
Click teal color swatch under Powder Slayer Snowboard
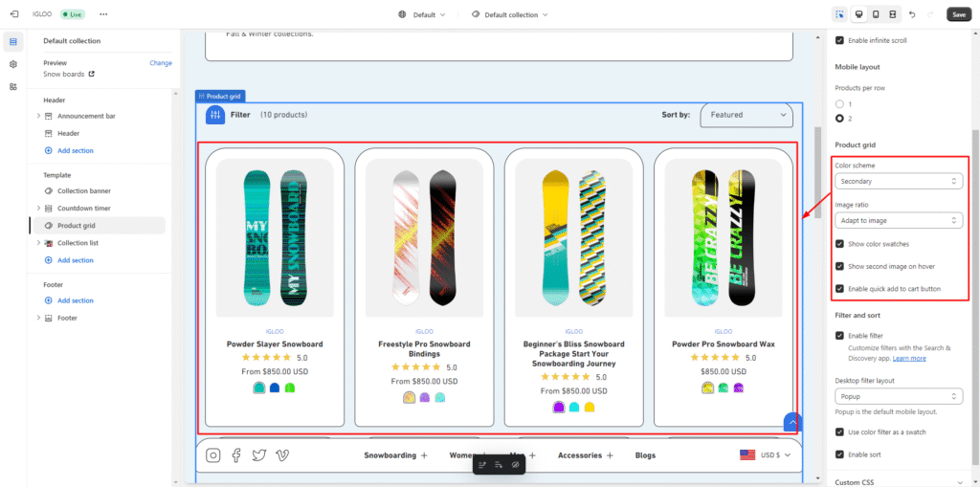click(258, 387)
